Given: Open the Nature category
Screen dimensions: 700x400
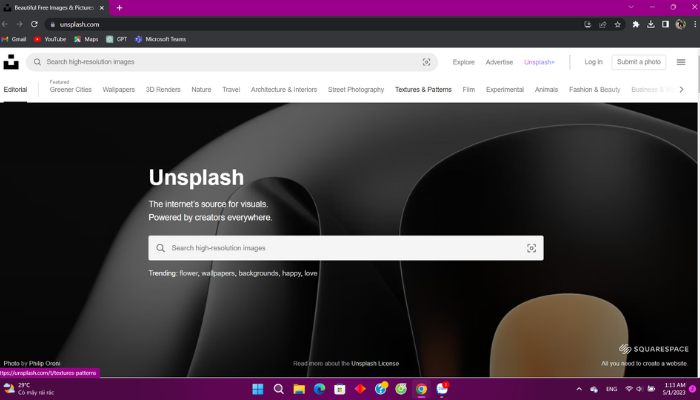Looking at the screenshot, I should (201, 90).
